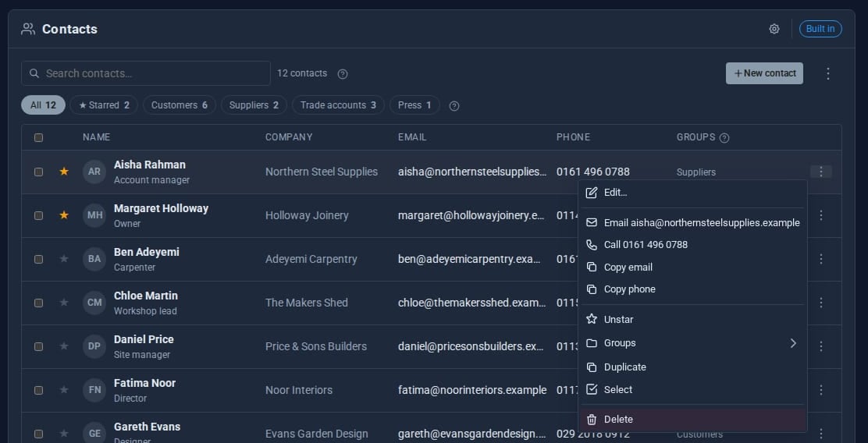Tick the checkbox for Daniel Price
The height and width of the screenshot is (443, 868).
38,347
